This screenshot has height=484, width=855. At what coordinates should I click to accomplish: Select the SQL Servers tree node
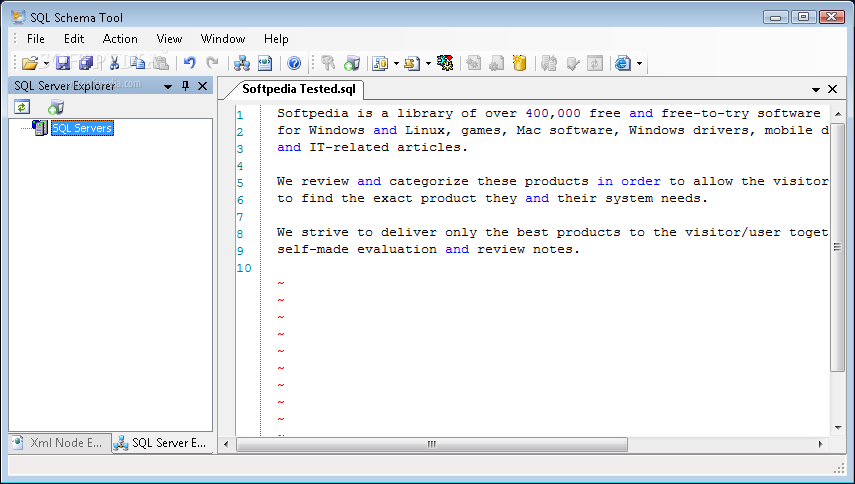pos(82,128)
